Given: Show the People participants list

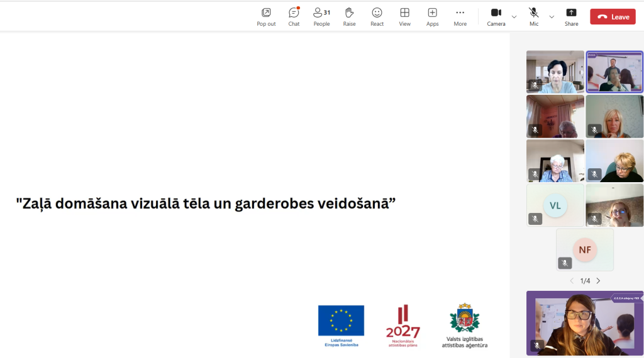Looking at the screenshot, I should pyautogui.click(x=321, y=16).
